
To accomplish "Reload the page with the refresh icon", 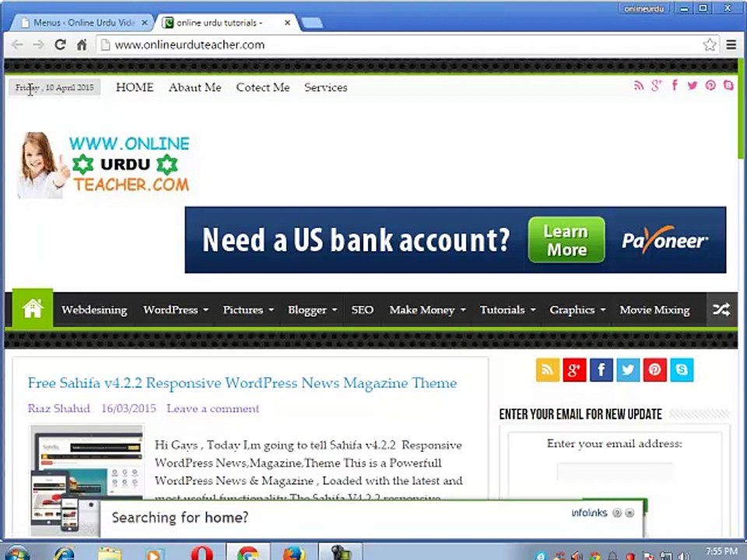I will [60, 45].
